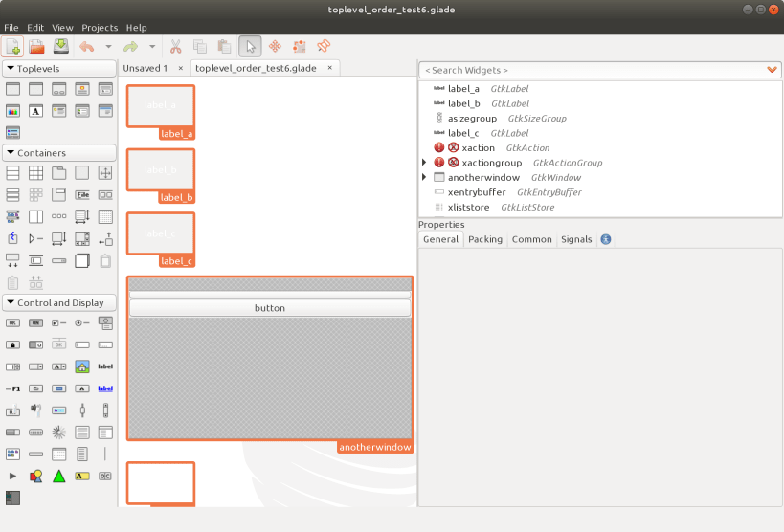Select the Grid container in the palette
The width and height of the screenshot is (784, 532).
point(35,173)
